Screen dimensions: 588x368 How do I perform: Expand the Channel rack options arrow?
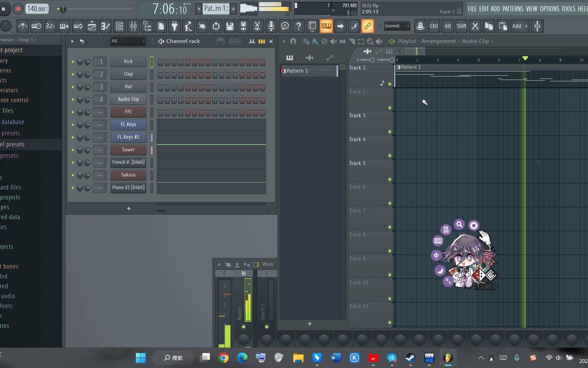click(x=72, y=41)
